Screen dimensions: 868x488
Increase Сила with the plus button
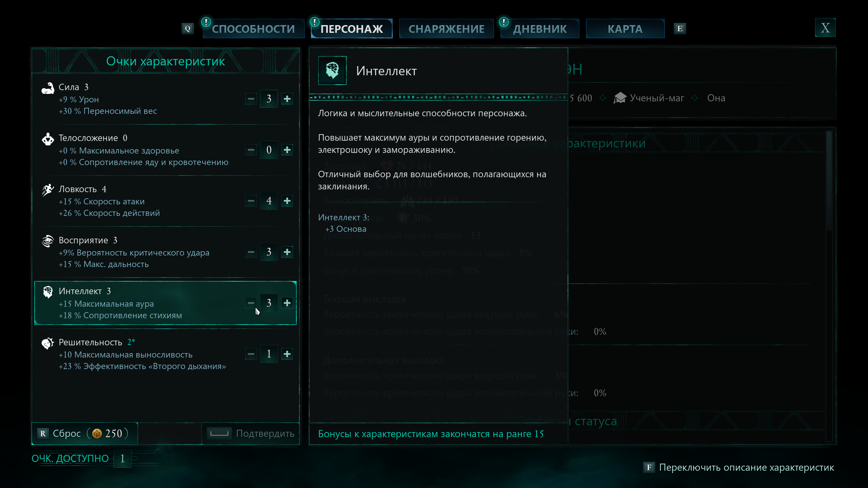(x=287, y=99)
